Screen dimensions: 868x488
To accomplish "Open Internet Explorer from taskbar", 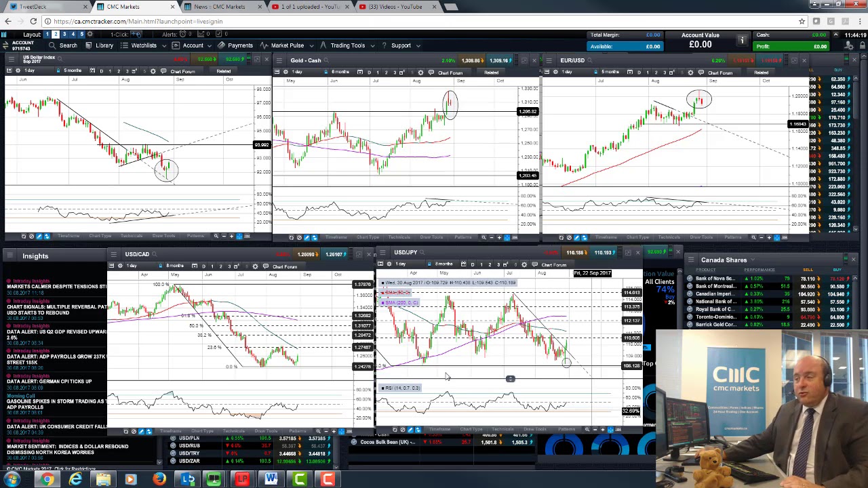I will pos(75,480).
